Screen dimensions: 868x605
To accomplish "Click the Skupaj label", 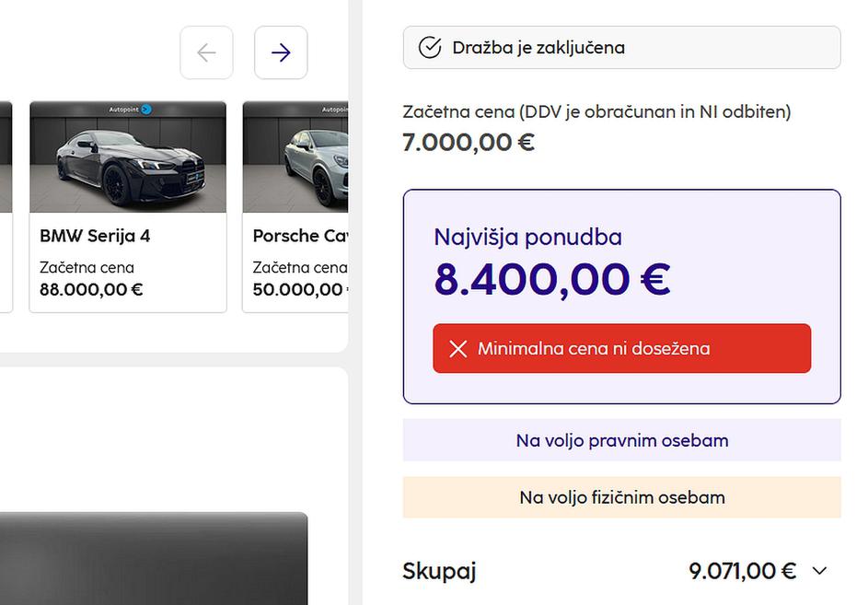I will (439, 571).
